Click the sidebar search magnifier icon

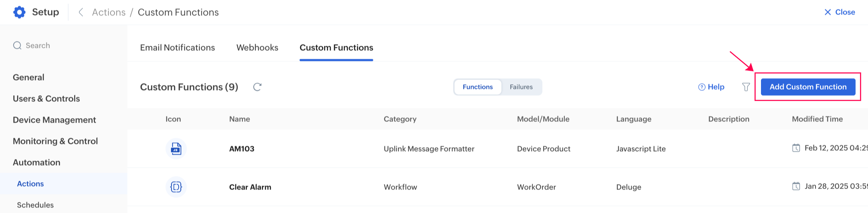(x=17, y=46)
